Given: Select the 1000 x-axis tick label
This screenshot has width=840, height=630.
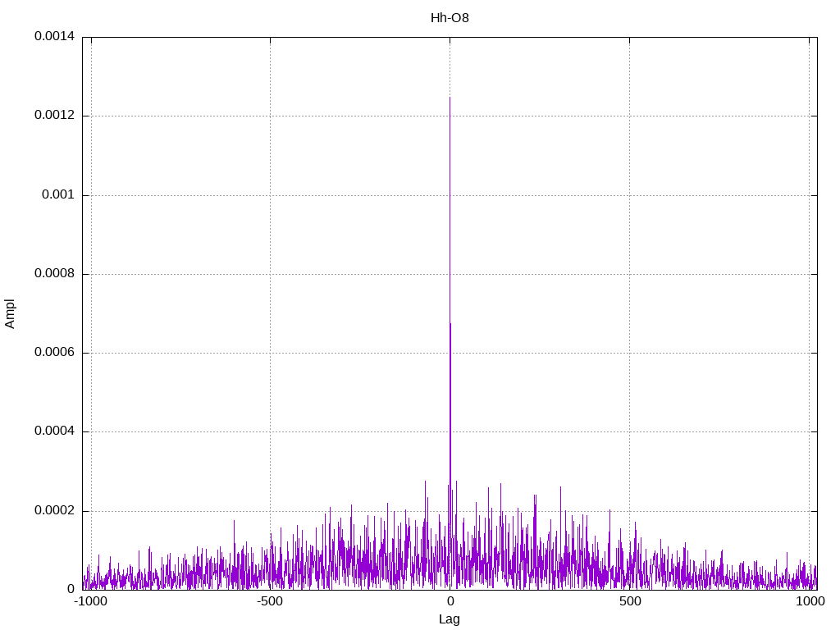Looking at the screenshot, I should 809,602.
